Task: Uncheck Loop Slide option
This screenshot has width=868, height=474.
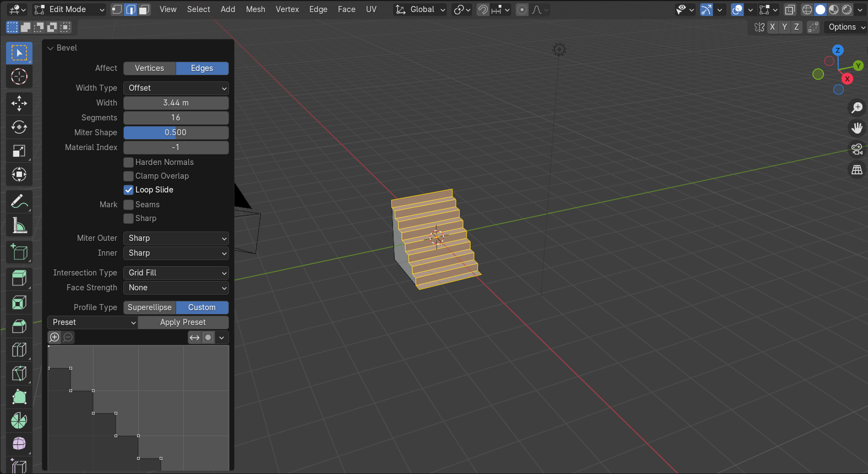Action: tap(129, 190)
